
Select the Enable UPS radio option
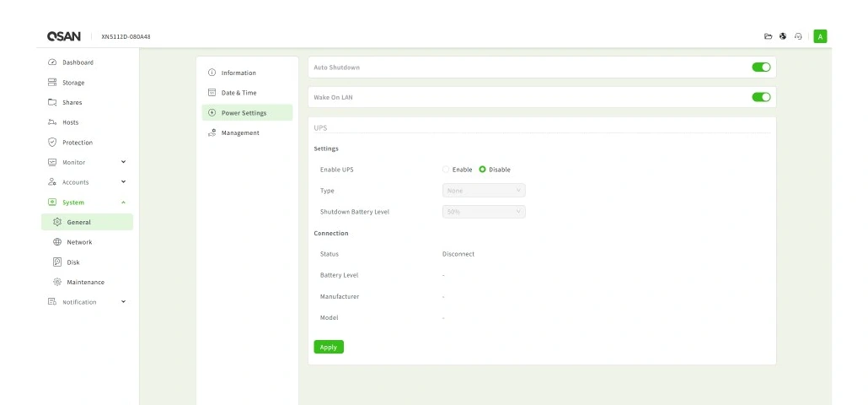(446, 170)
